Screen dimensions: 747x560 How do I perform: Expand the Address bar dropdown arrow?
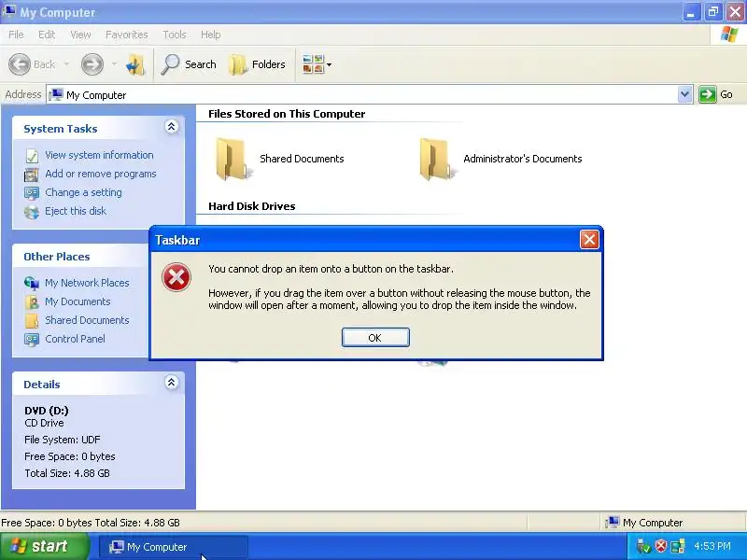tap(684, 94)
